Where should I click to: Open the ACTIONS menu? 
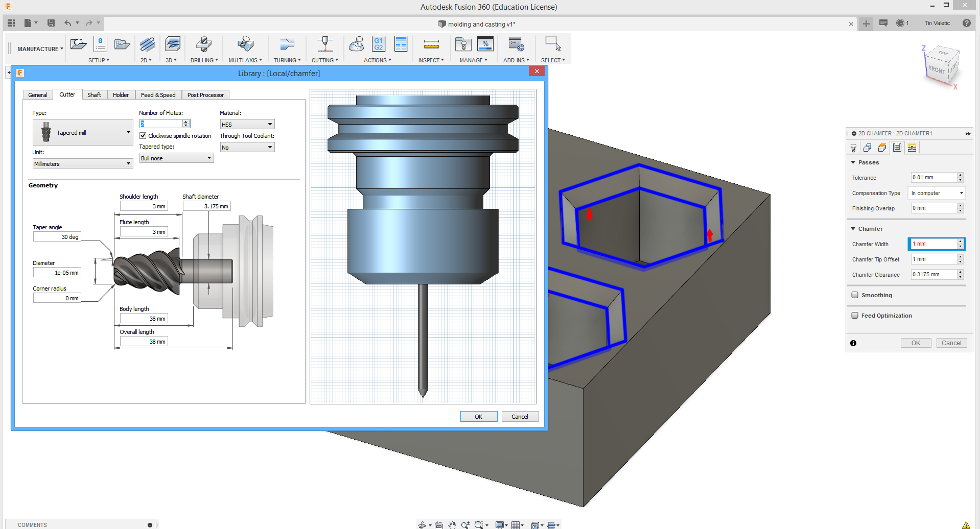click(377, 60)
